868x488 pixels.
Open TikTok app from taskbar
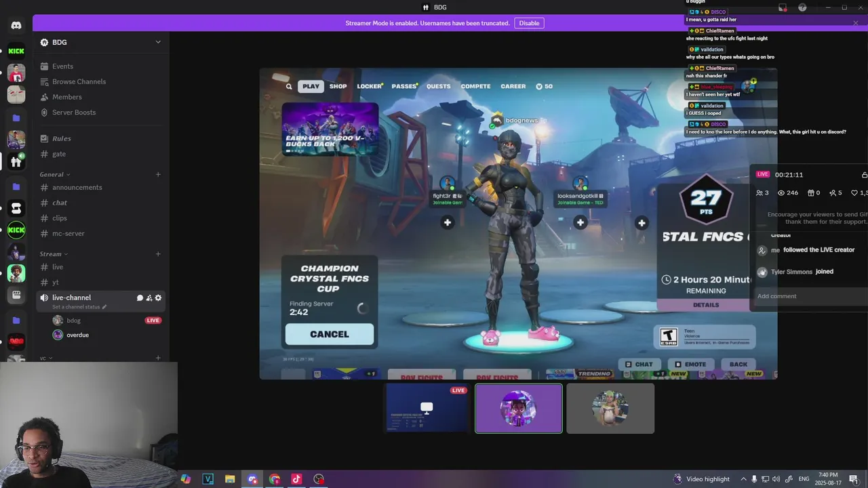pyautogui.click(x=296, y=479)
